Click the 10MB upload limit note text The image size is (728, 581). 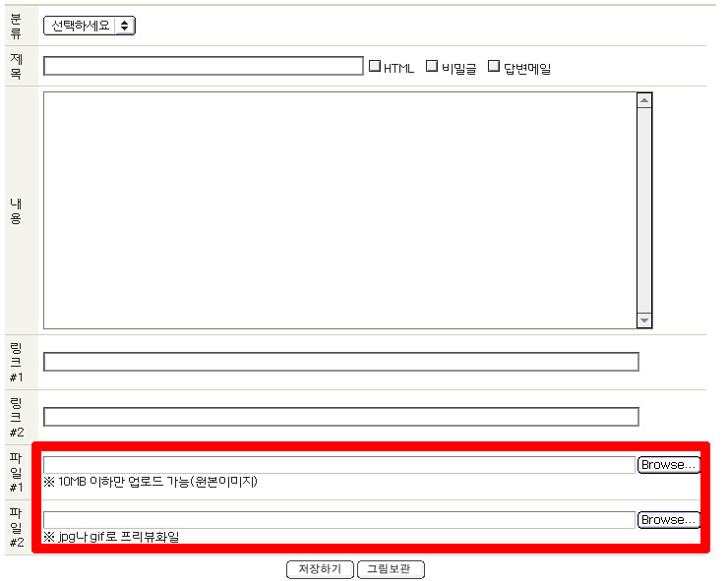coord(150,483)
